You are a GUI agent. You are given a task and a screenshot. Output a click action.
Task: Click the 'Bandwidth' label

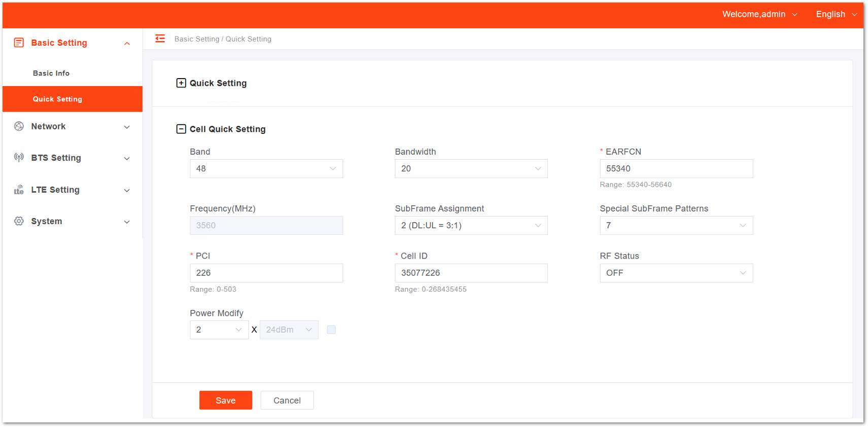coord(415,152)
